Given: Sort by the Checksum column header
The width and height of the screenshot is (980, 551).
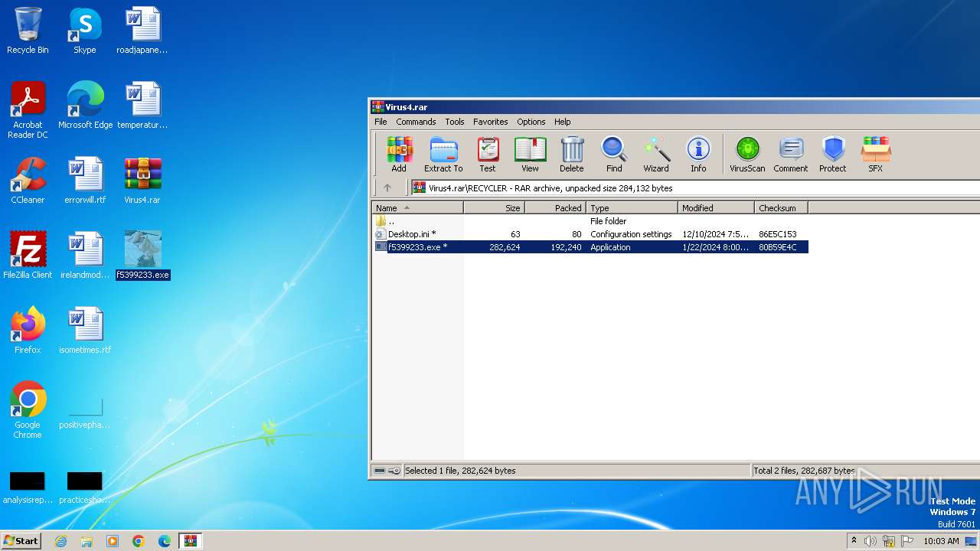Looking at the screenshot, I should (x=782, y=207).
